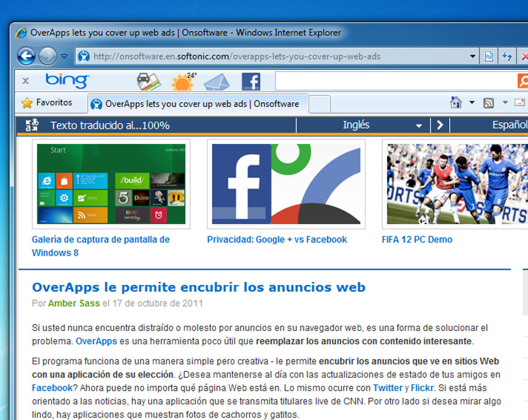Click the orange Bing search button
The image size is (528, 420).
coord(523,81)
